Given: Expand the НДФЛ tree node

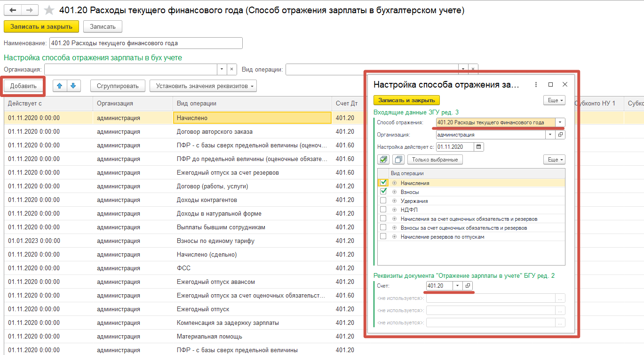Looking at the screenshot, I should tap(394, 210).
